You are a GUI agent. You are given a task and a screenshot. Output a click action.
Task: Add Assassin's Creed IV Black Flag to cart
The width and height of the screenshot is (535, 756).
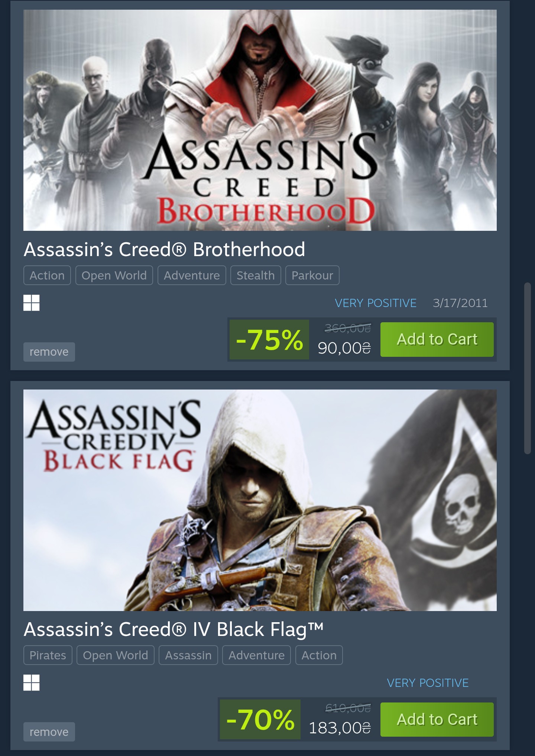click(x=437, y=719)
